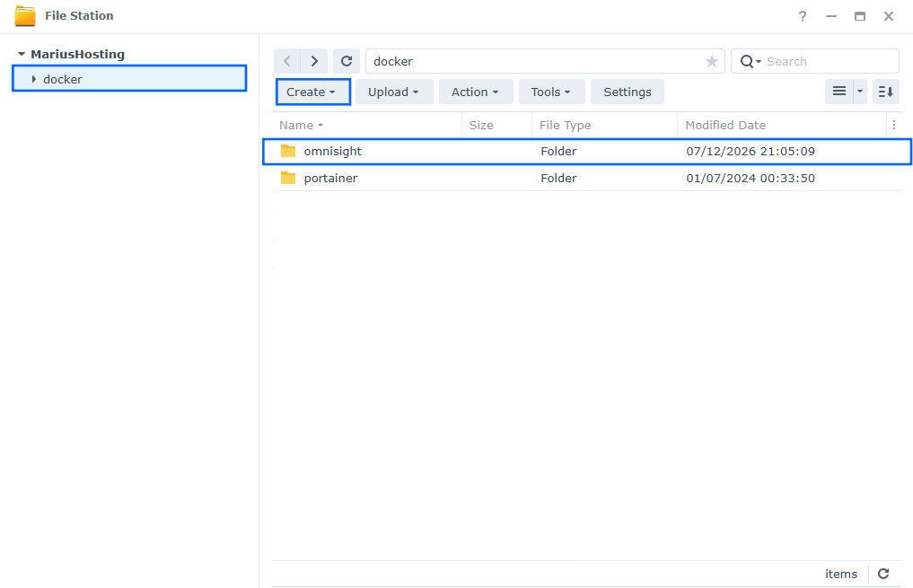
Task: Select the omnisight folder name
Action: (x=332, y=152)
